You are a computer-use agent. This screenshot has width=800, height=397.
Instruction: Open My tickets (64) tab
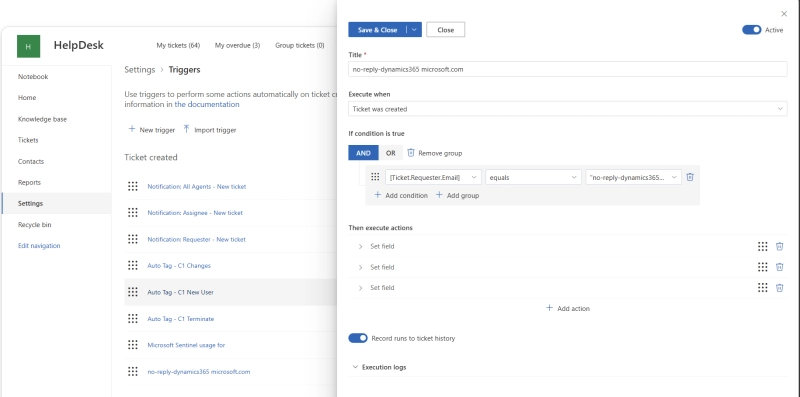[178, 45]
